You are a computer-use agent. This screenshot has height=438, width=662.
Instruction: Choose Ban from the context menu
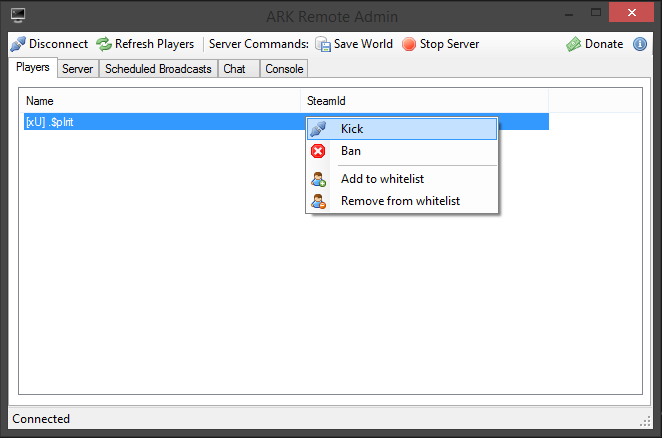point(402,151)
